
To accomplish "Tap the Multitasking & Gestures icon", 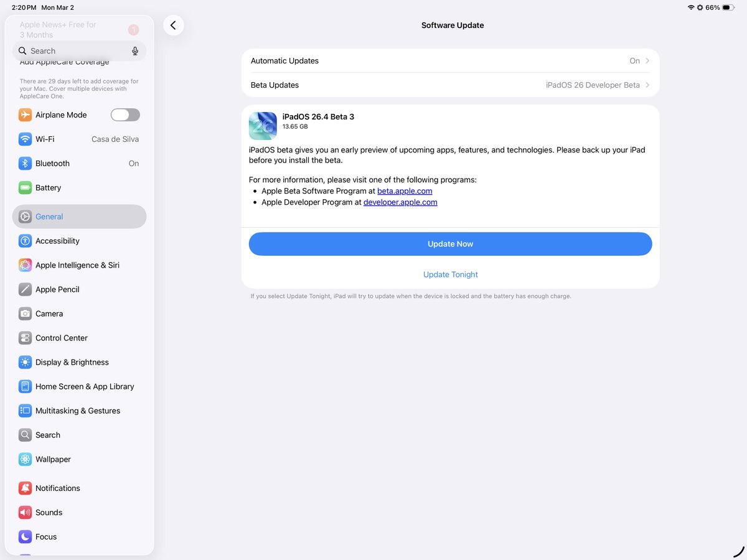I will (x=25, y=411).
